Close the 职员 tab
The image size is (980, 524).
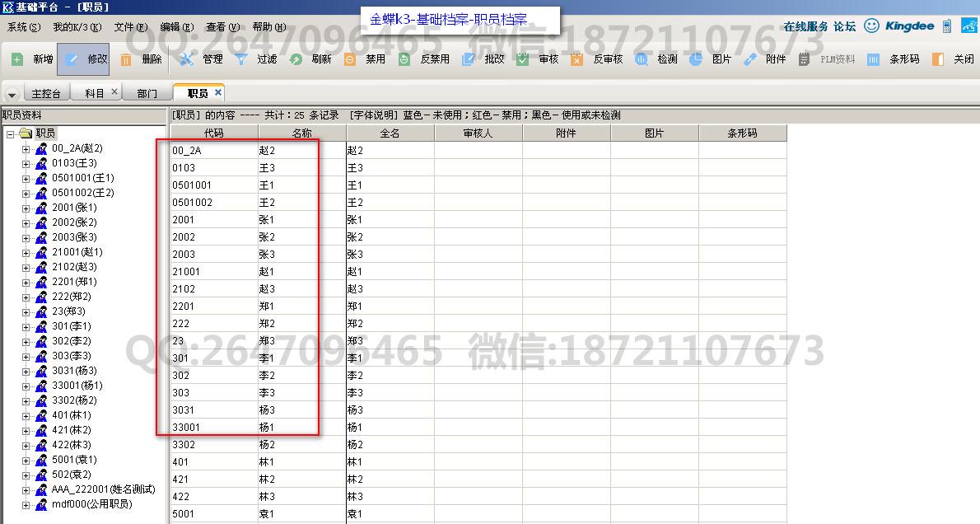[x=218, y=92]
